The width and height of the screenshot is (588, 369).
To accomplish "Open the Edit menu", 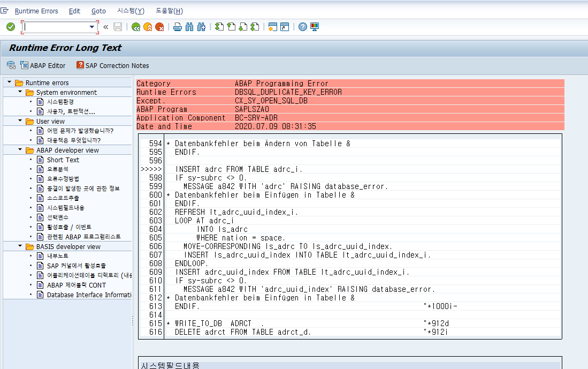I will [74, 11].
